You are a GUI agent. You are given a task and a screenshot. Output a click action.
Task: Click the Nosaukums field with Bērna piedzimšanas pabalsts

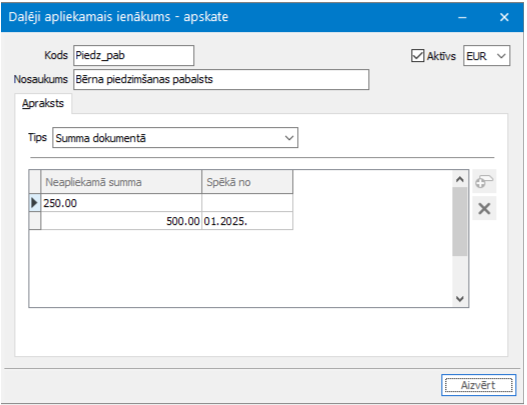[x=221, y=79]
